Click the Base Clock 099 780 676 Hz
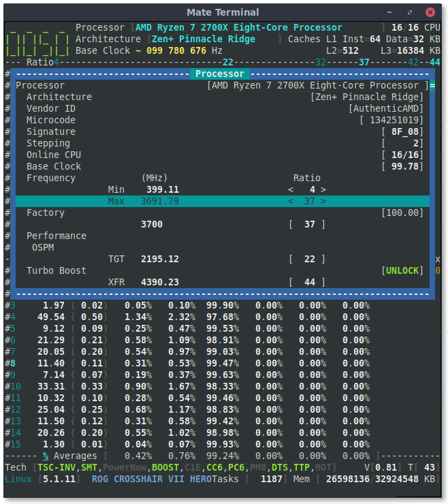This screenshot has height=504, width=448. (184, 51)
